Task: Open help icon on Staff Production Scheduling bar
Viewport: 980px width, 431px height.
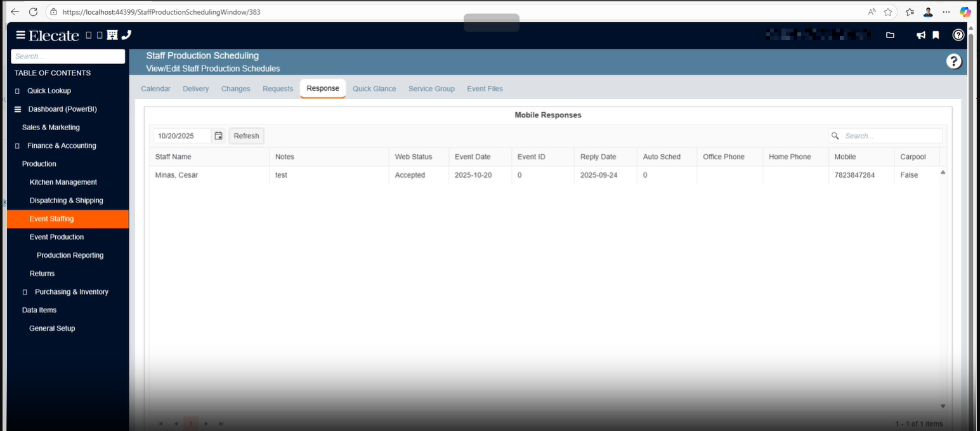Action: click(x=953, y=62)
